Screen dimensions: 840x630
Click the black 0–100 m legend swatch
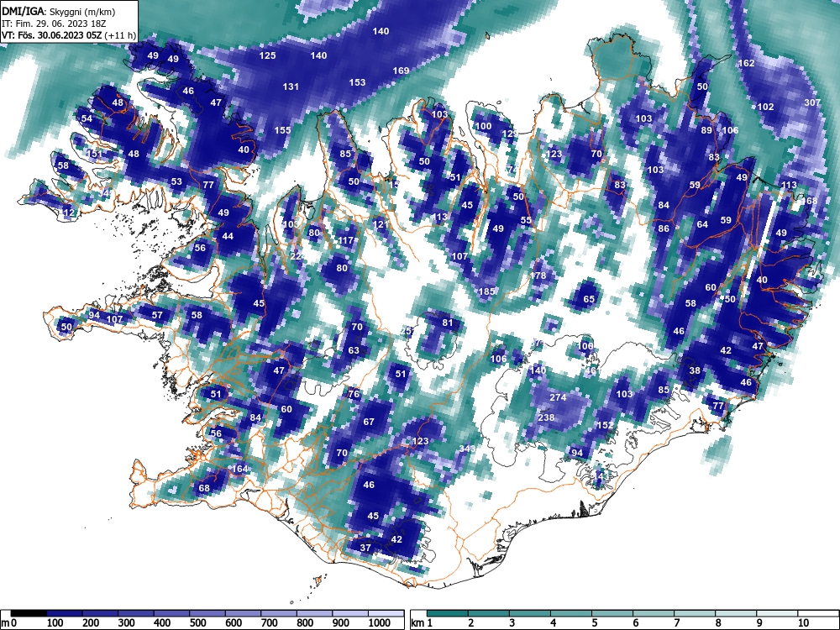coord(29,613)
